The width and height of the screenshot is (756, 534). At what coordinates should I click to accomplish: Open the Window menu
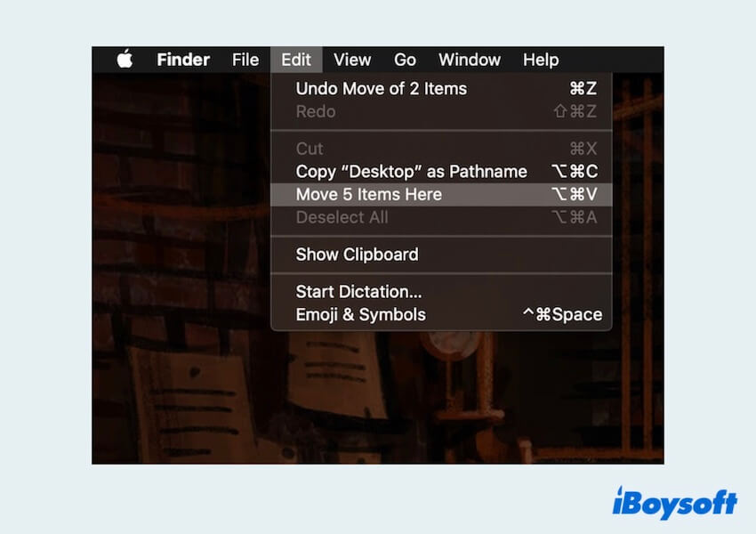[x=470, y=60]
